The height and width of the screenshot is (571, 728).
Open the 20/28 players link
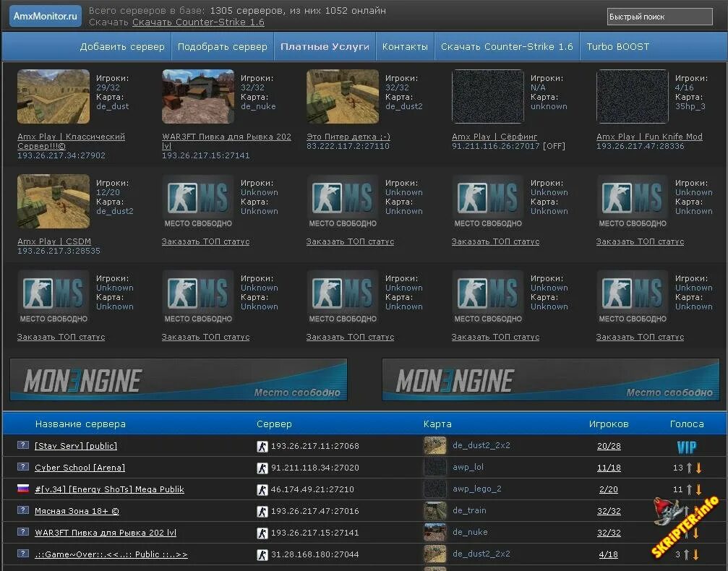coord(609,446)
